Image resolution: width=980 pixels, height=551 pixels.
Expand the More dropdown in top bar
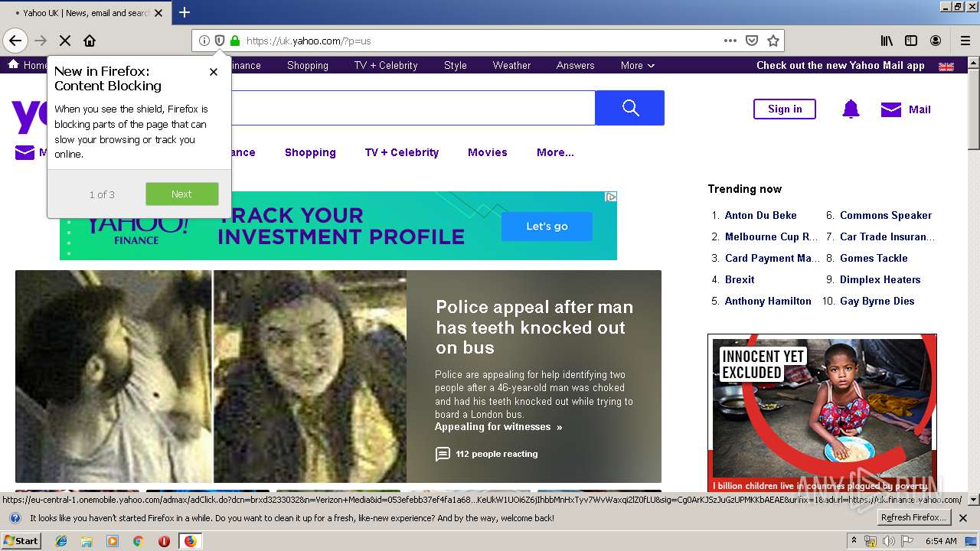638,65
